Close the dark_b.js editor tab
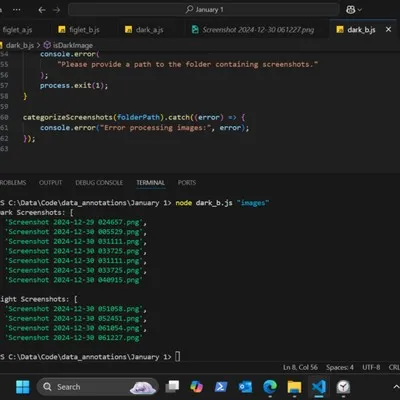Image resolution: width=400 pixels, height=400 pixels. [x=388, y=30]
